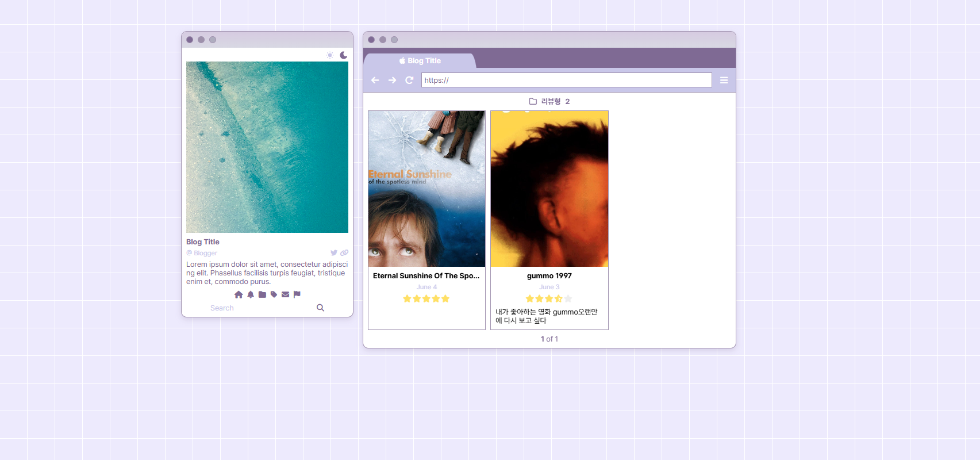
Task: Go forward with the right arrow
Action: [392, 80]
